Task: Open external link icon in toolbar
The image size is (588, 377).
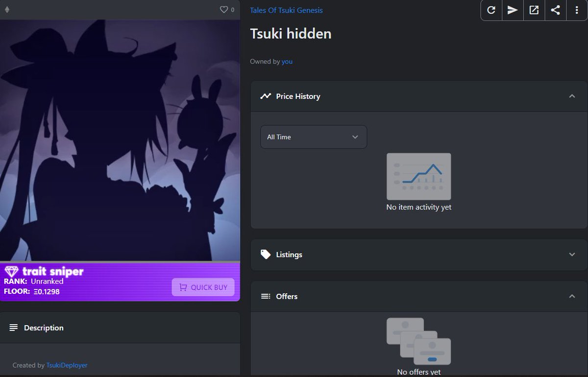Action: tap(534, 10)
